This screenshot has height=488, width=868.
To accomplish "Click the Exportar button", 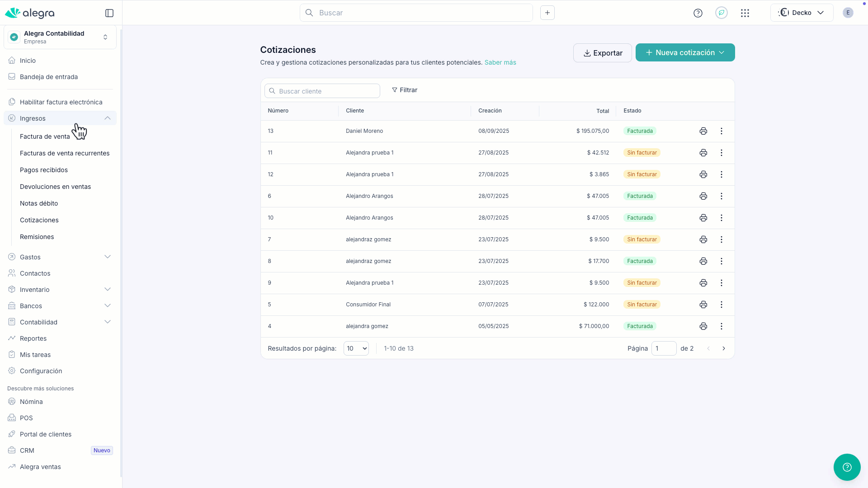I will pyautogui.click(x=602, y=53).
